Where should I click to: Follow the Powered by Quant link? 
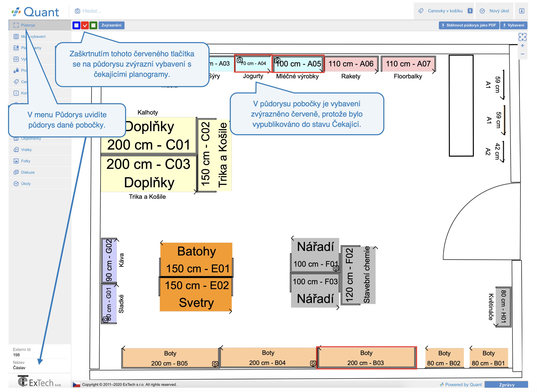point(461,385)
